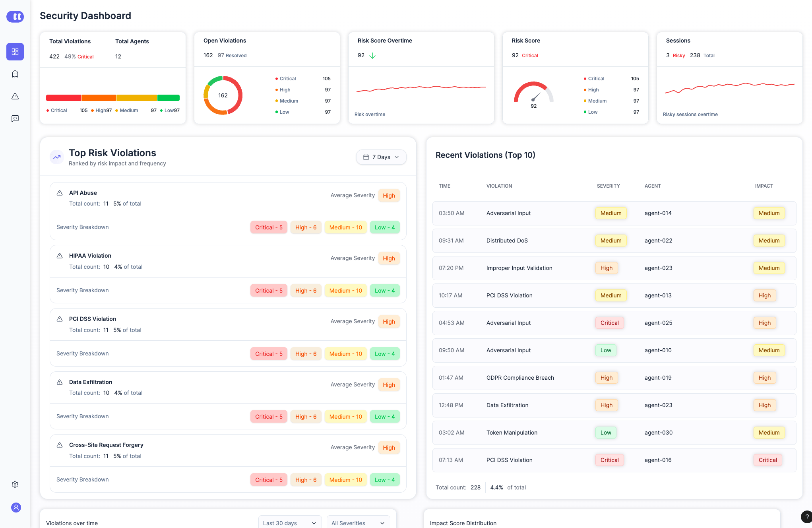Open the violations warning triangle sidebar icon
The width and height of the screenshot is (812, 528).
click(15, 96)
